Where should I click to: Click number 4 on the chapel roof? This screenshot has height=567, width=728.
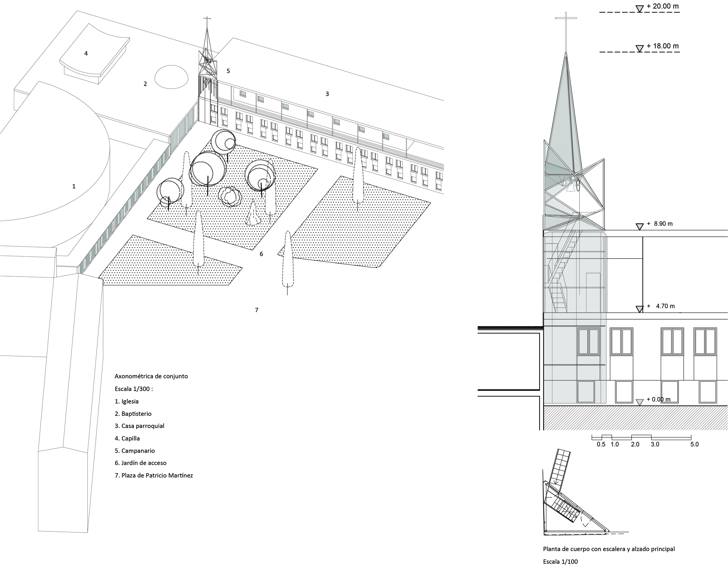click(x=86, y=53)
